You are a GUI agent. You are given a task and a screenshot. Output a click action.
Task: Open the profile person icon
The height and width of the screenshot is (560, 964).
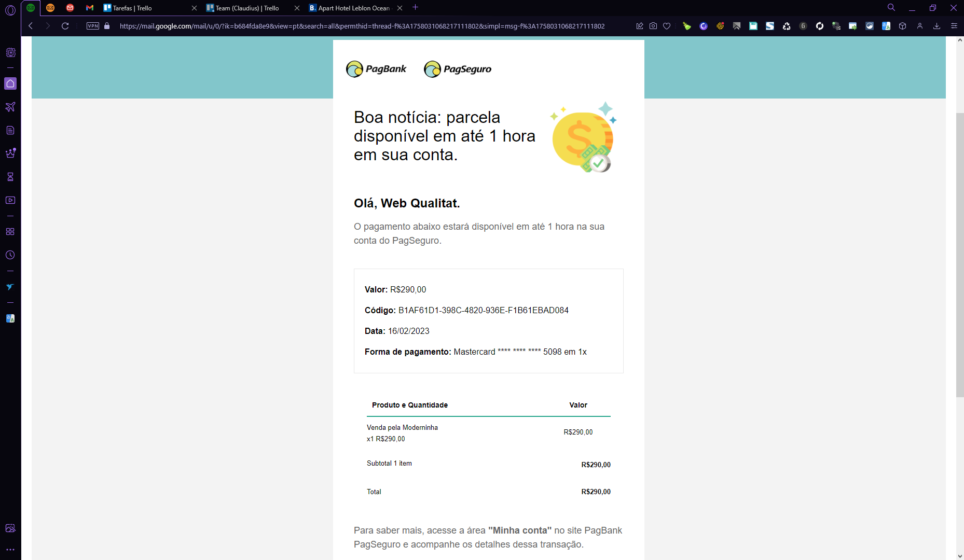click(x=920, y=26)
